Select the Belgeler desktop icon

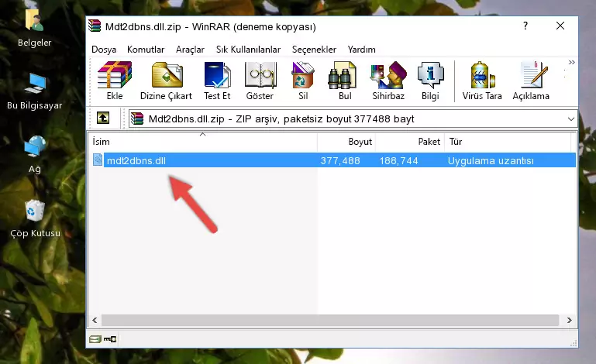[34, 28]
